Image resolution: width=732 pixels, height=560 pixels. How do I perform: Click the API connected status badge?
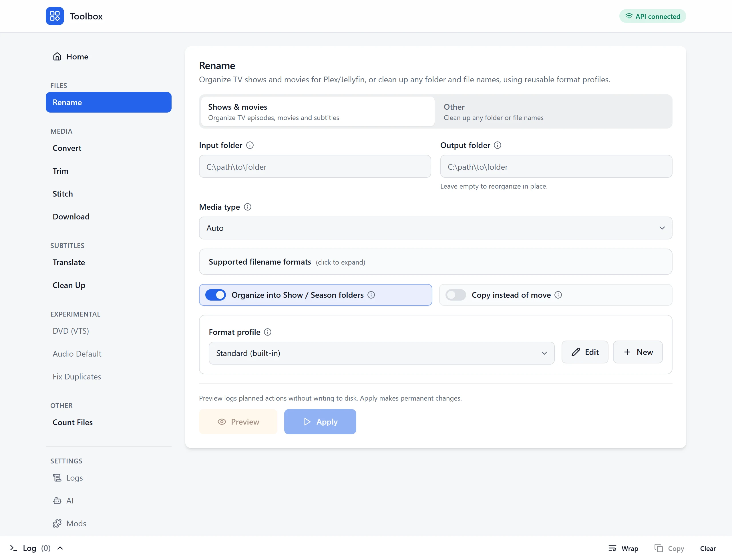[653, 16]
